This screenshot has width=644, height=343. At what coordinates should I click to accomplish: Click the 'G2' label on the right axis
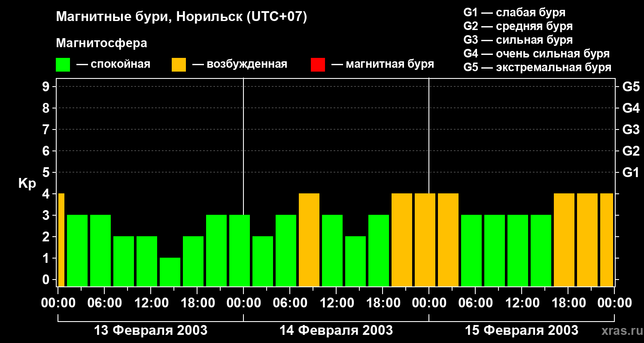(x=631, y=151)
